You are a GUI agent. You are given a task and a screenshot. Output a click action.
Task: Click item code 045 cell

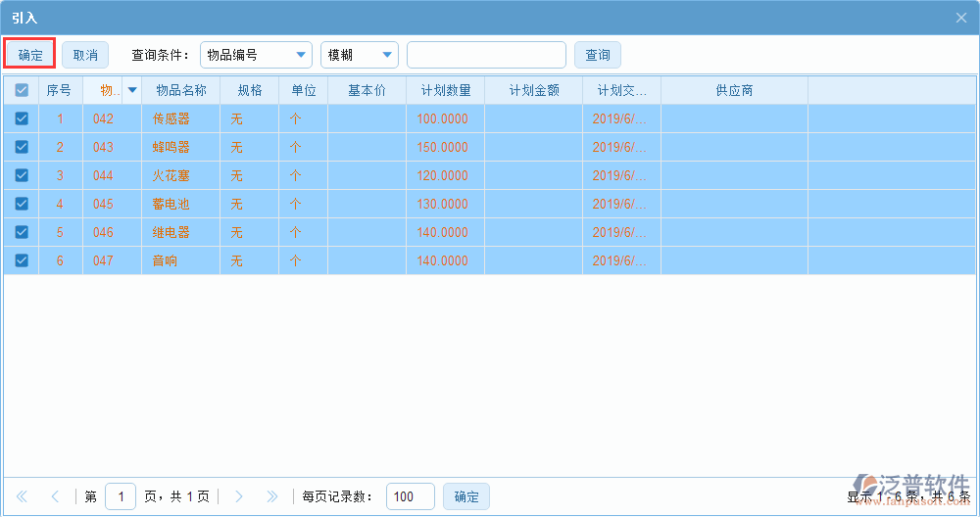[112, 204]
